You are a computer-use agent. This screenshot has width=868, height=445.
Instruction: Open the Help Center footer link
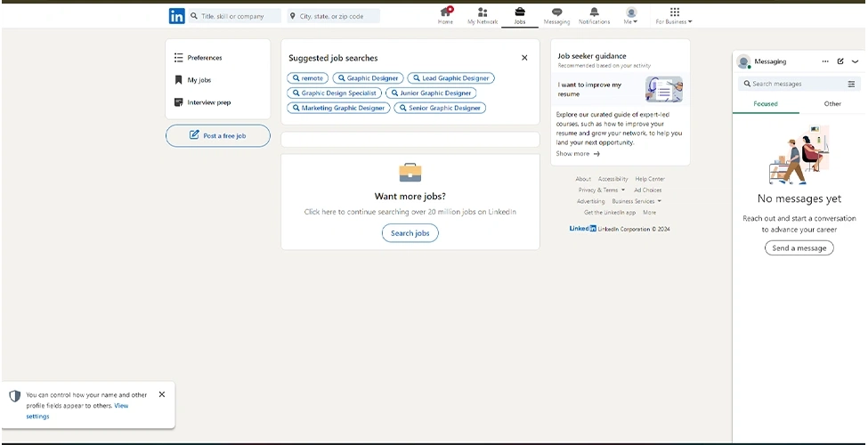click(650, 179)
